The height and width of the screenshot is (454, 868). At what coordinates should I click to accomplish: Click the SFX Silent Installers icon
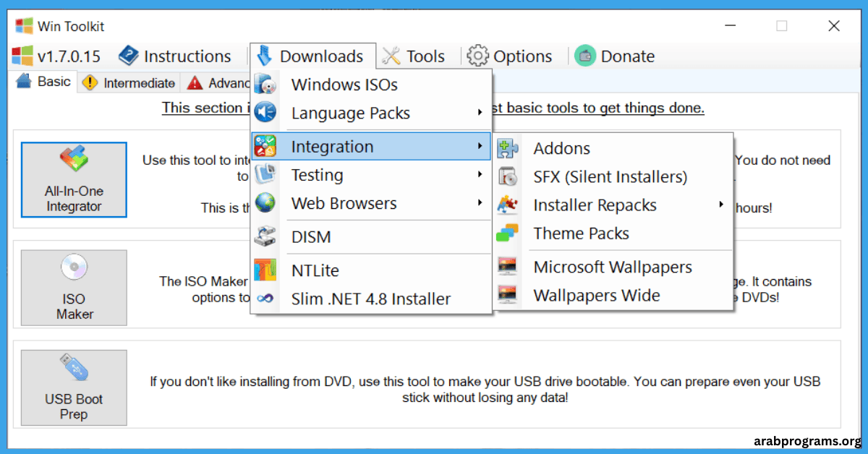click(508, 176)
